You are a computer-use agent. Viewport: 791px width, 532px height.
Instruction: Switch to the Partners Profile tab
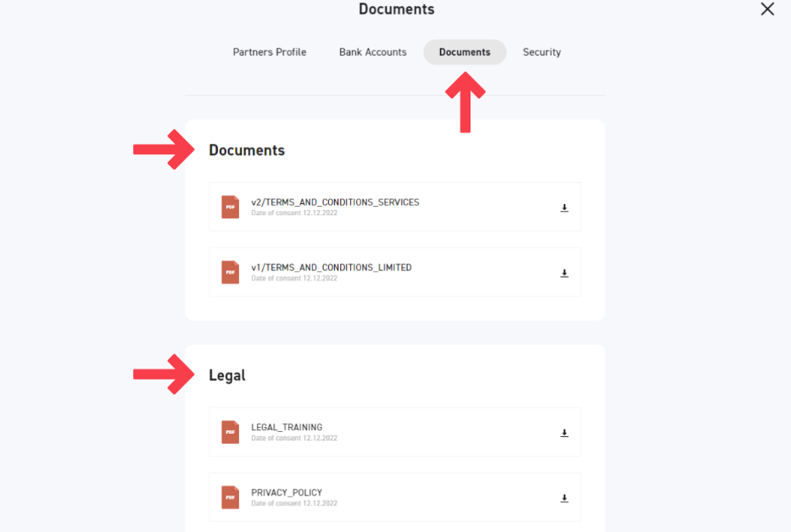[x=270, y=53]
